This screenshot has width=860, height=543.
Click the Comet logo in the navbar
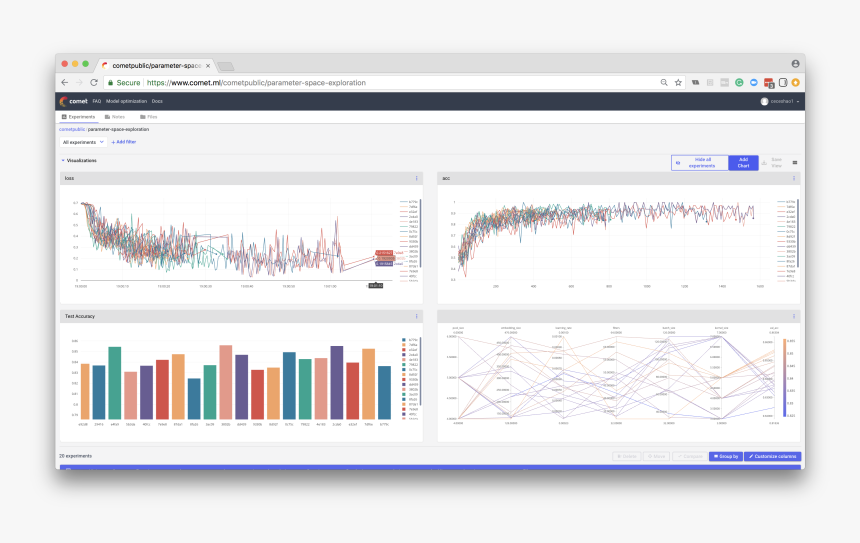(x=73, y=101)
